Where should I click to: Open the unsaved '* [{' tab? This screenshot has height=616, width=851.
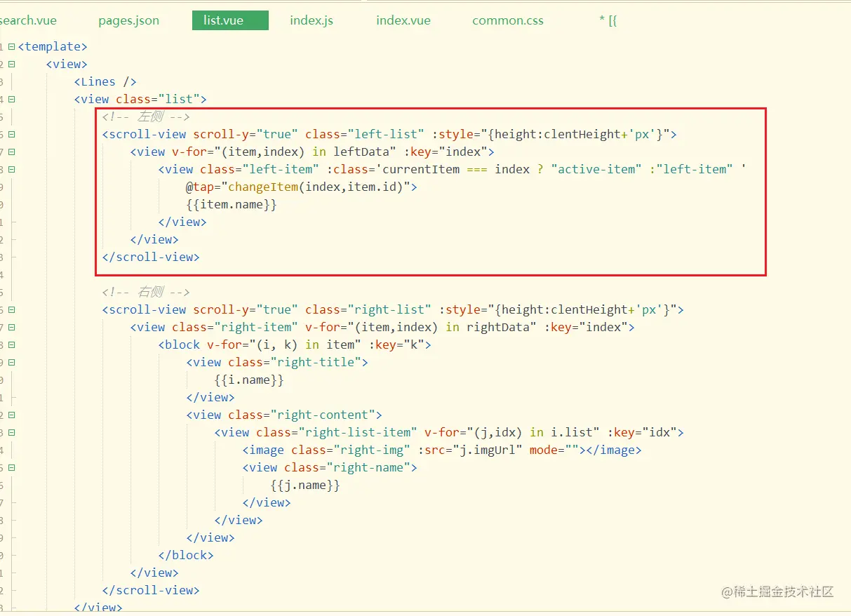coord(608,20)
